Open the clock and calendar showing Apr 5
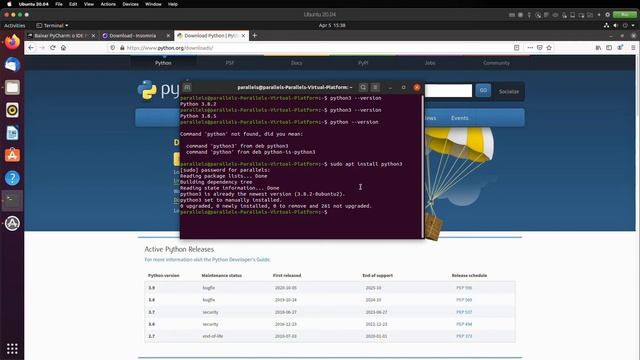This screenshot has width=640, height=360. coord(332,25)
